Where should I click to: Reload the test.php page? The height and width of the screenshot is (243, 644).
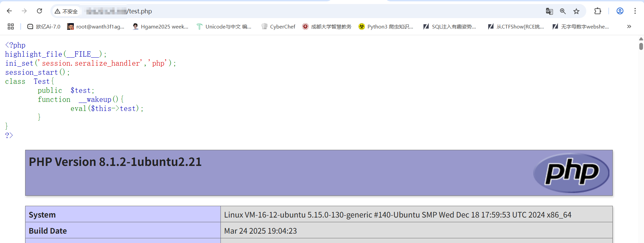tap(39, 11)
